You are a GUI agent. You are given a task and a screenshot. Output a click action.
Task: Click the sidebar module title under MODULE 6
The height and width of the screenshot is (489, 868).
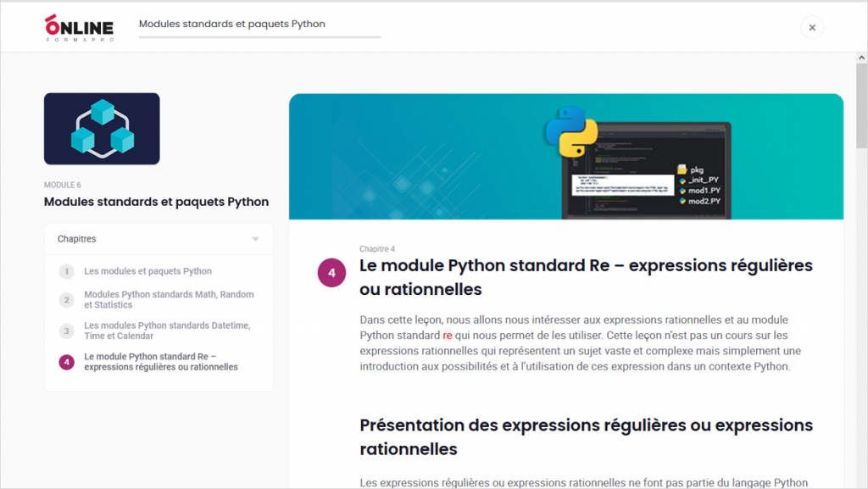click(x=156, y=203)
